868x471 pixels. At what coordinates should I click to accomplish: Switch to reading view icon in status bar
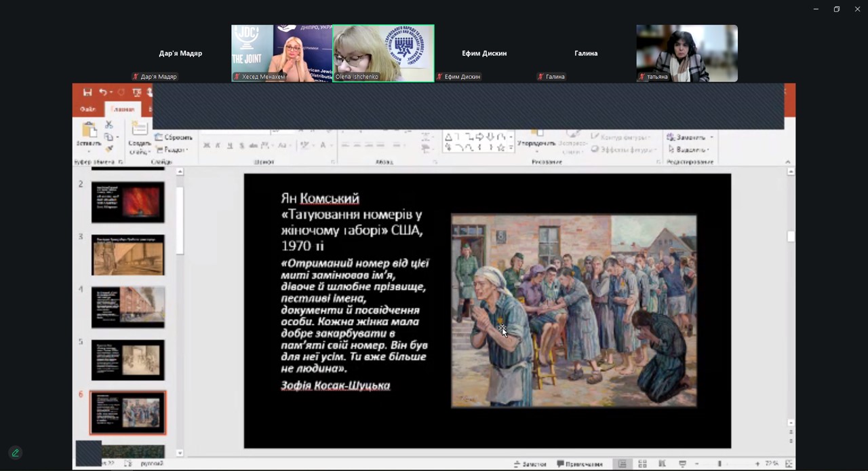662,464
